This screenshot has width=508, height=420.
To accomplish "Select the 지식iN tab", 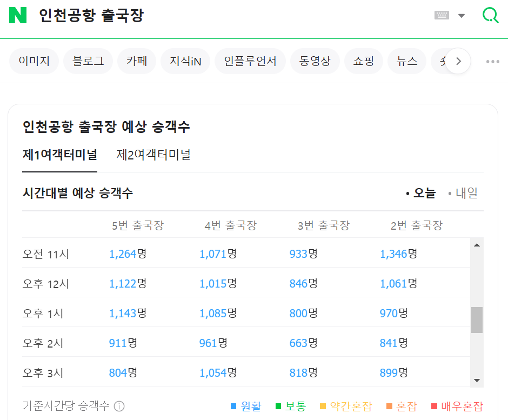I will pyautogui.click(x=185, y=61).
